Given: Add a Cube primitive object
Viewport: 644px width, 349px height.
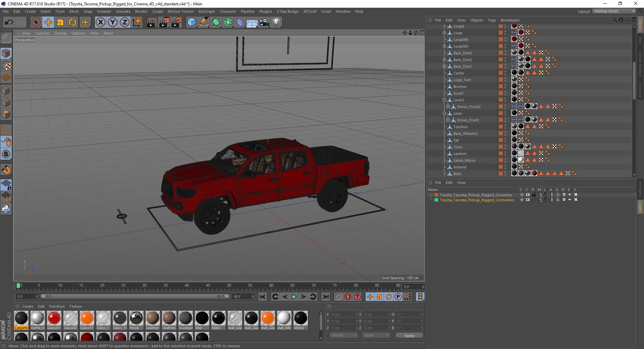Looking at the screenshot, I should tap(192, 22).
